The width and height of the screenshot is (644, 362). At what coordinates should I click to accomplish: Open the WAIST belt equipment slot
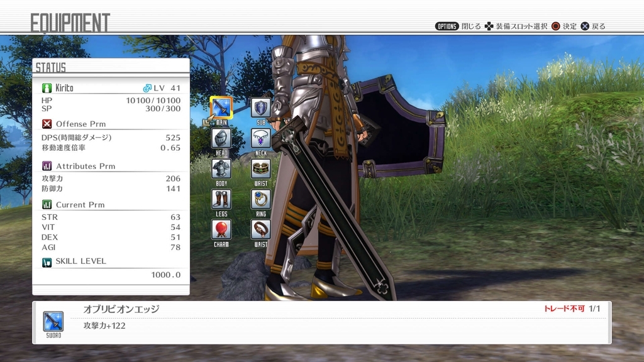point(261,229)
